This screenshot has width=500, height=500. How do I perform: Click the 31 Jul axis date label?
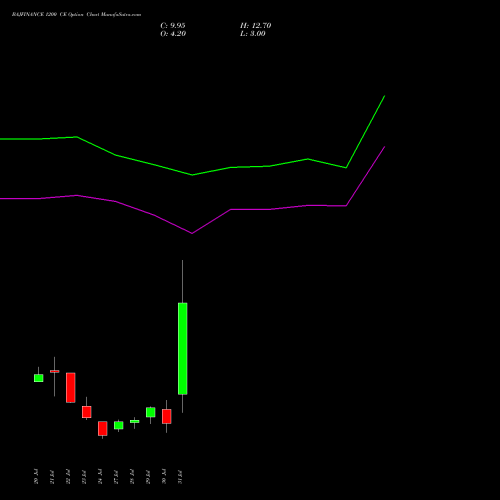[x=180, y=477]
